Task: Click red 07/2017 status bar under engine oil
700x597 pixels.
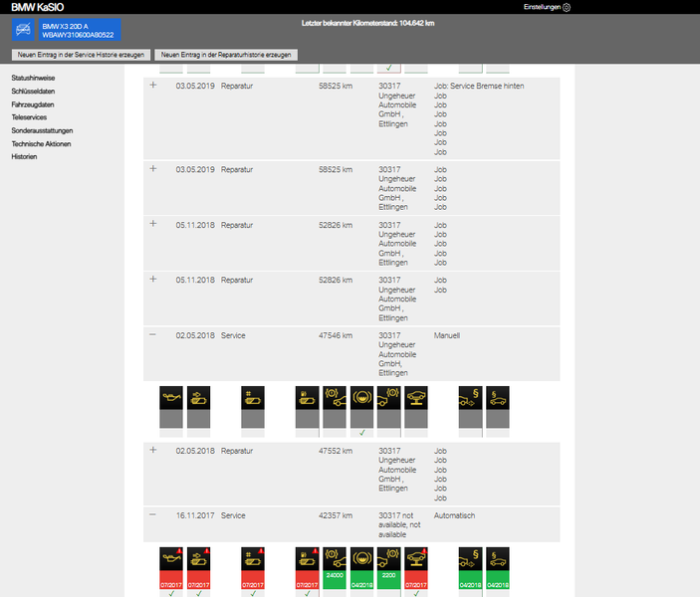Action: click(x=171, y=580)
